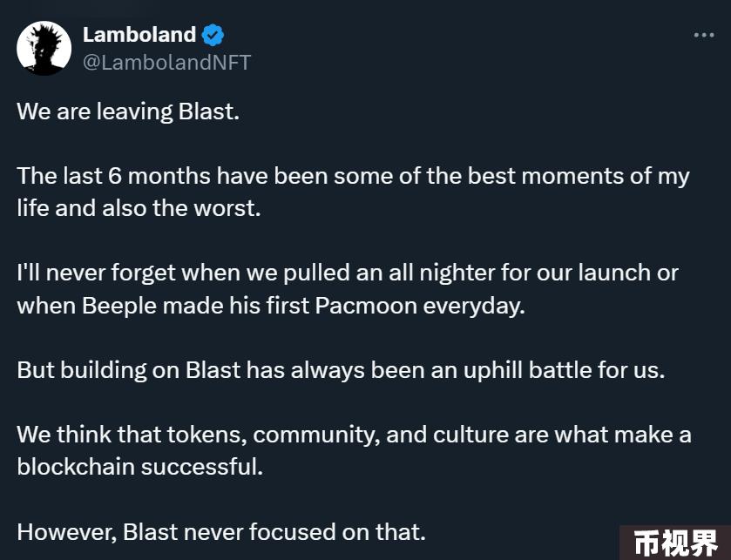Click the line starting "We think that tokens"
Viewport: 731px width, 560px height.
[354, 435]
